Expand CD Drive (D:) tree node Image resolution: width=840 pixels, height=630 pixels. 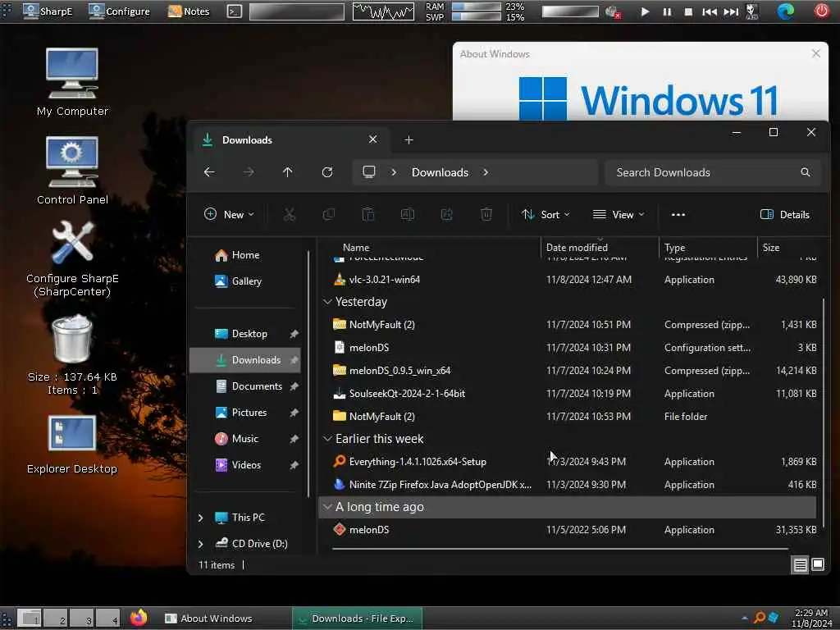pos(200,544)
